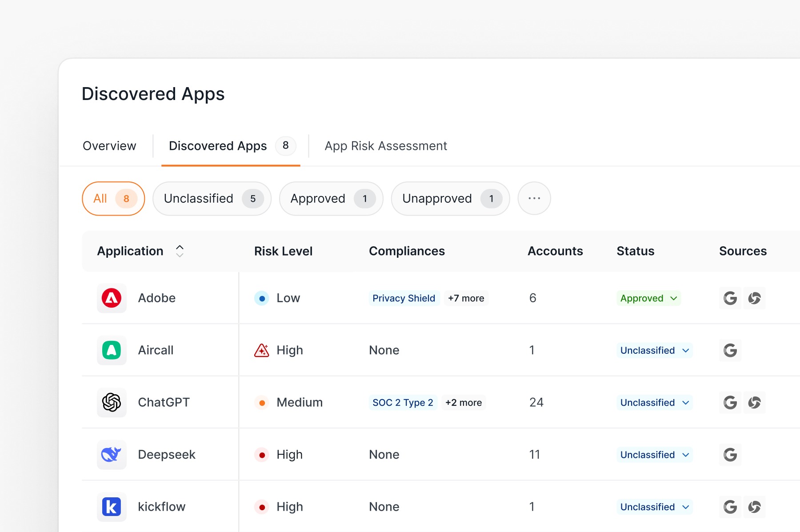Click Deepseek's accounts count 11
This screenshot has height=532, width=800.
pyautogui.click(x=534, y=455)
